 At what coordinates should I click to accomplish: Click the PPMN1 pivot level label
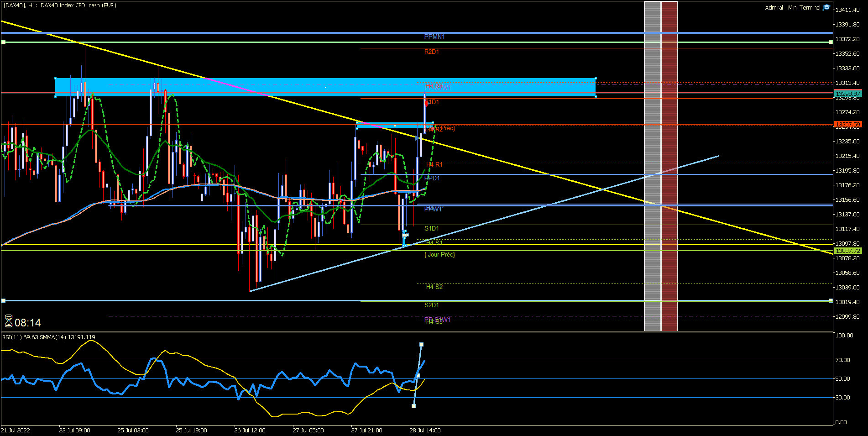coord(434,37)
